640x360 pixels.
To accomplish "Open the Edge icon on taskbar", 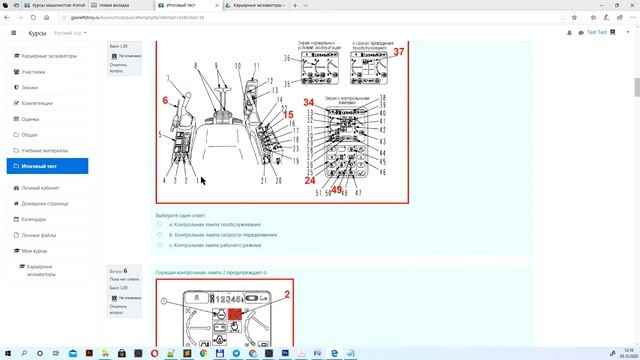I will pyautogui.click(x=334, y=353).
